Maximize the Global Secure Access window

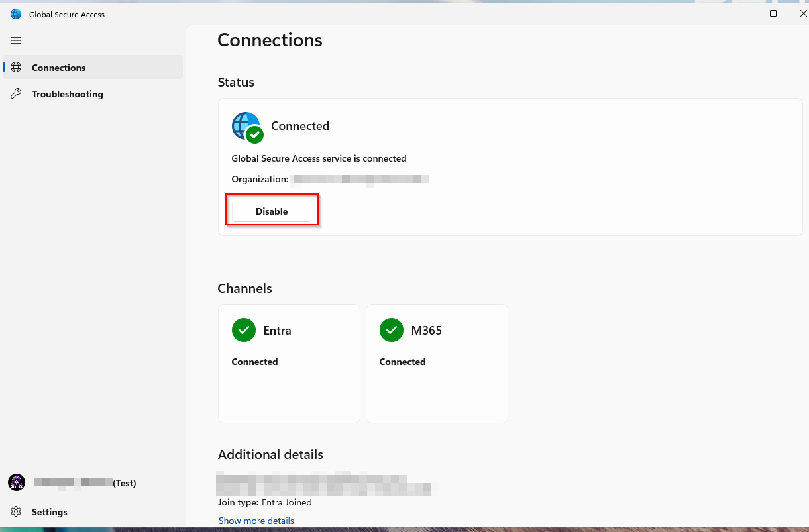(773, 13)
